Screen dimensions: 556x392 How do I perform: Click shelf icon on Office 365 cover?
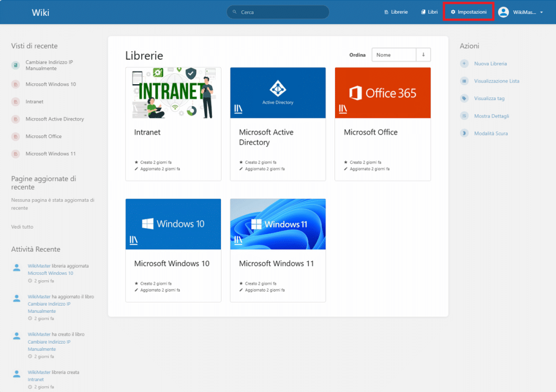[343, 109]
